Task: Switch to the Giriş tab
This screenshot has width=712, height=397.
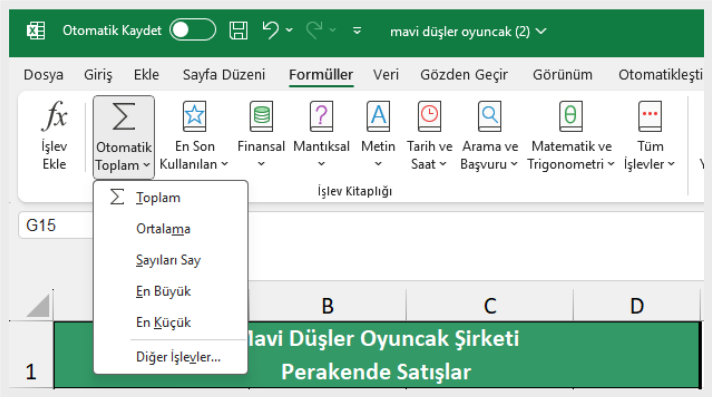Action: [x=98, y=74]
